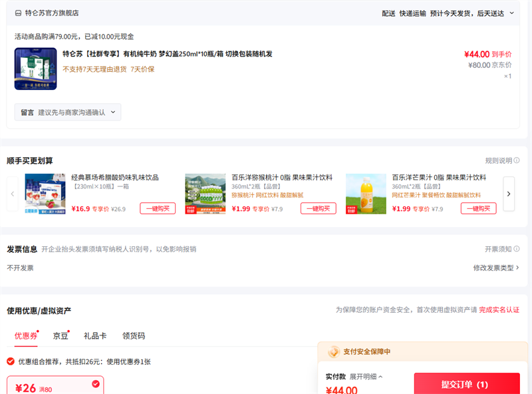The height and width of the screenshot is (394, 532).
Task: Switch to the 礼品卡 tab
Action: (95, 336)
